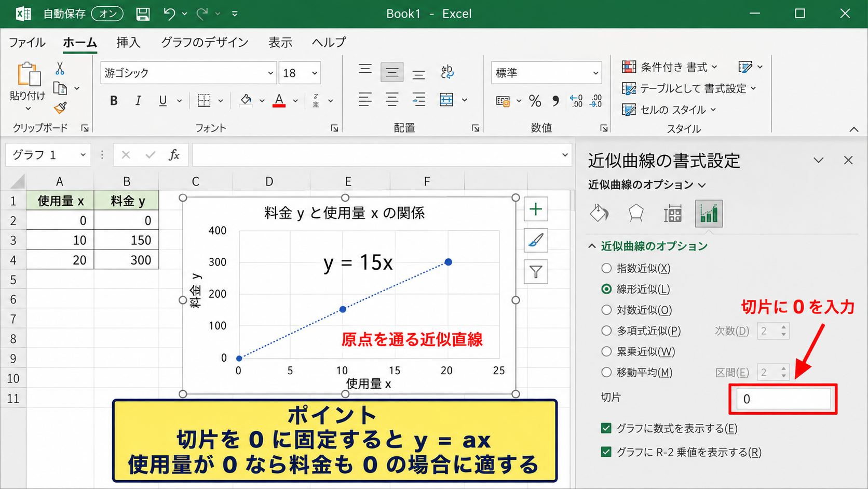Select cell B3 containing 150

click(x=126, y=240)
